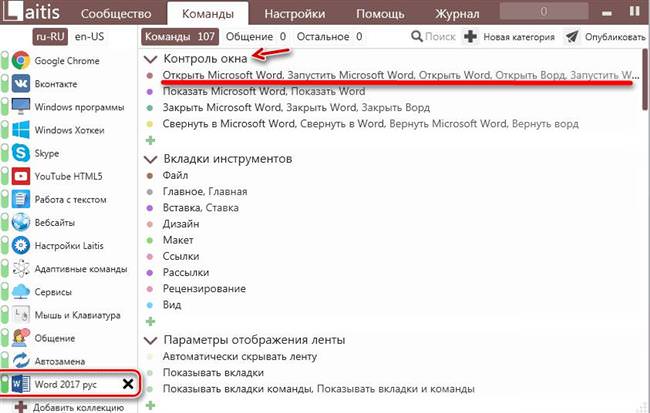Click color dot of Открыть Microsoft Word
Viewport: 650px width, 413px height.
150,75
